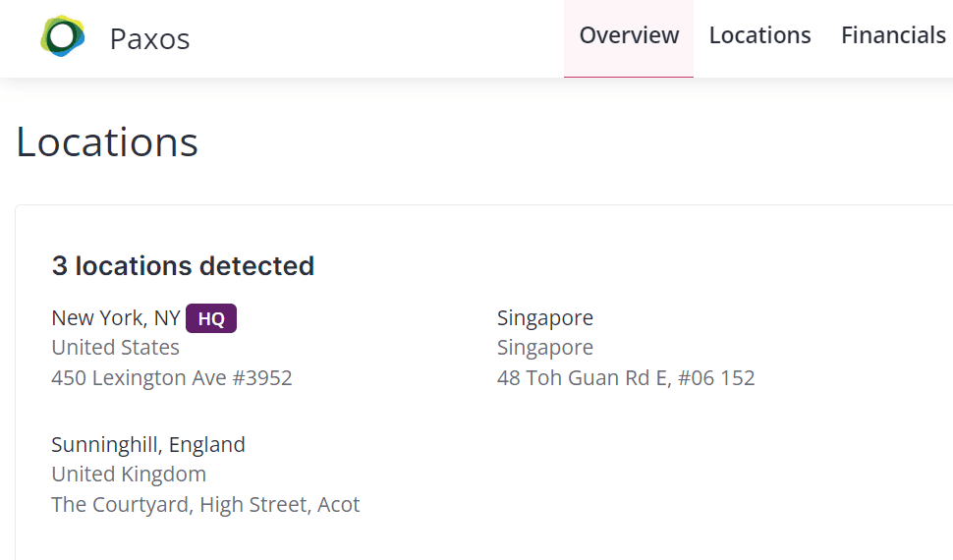The image size is (953, 560).
Task: Select the United Kingdom country text
Action: tap(129, 475)
